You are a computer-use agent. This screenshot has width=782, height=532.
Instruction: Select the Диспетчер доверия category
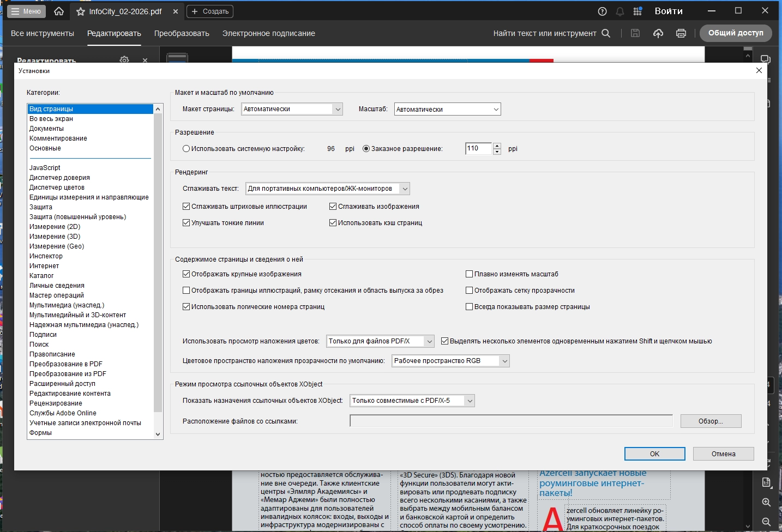[91, 178]
